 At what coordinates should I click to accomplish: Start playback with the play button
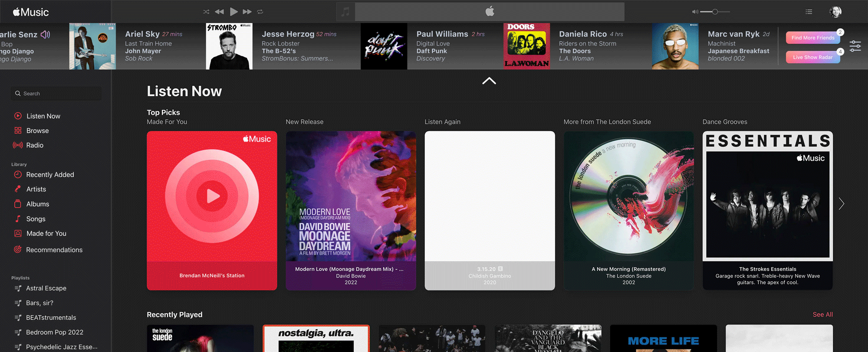click(233, 12)
